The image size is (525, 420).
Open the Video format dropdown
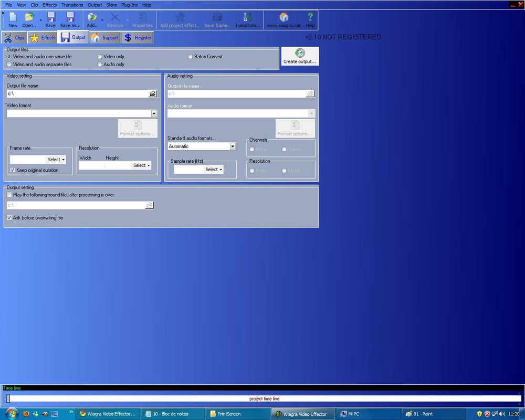tap(154, 113)
